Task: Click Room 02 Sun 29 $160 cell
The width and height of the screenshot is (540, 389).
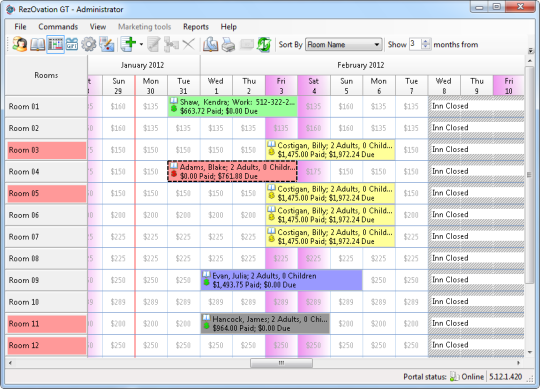Action: 118,128
